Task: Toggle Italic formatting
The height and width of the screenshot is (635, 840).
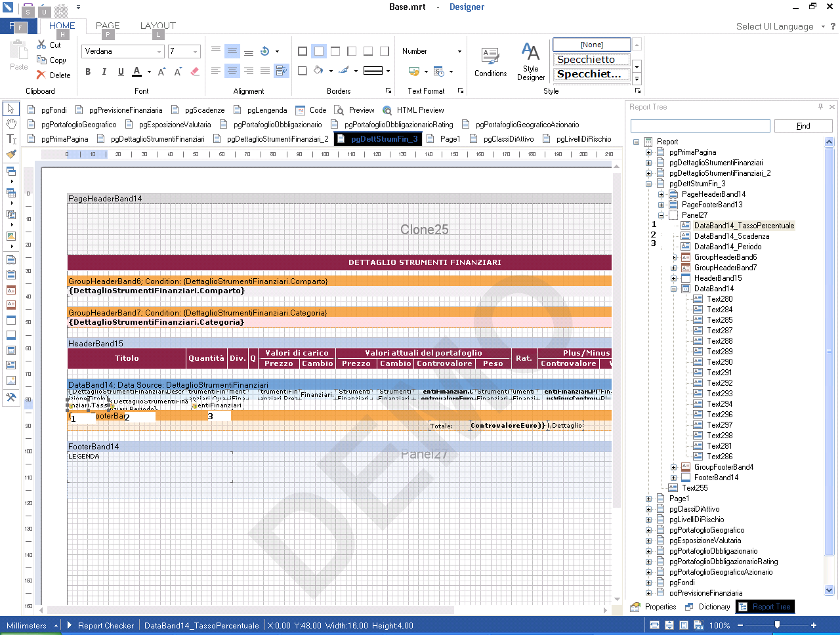Action: 104,72
